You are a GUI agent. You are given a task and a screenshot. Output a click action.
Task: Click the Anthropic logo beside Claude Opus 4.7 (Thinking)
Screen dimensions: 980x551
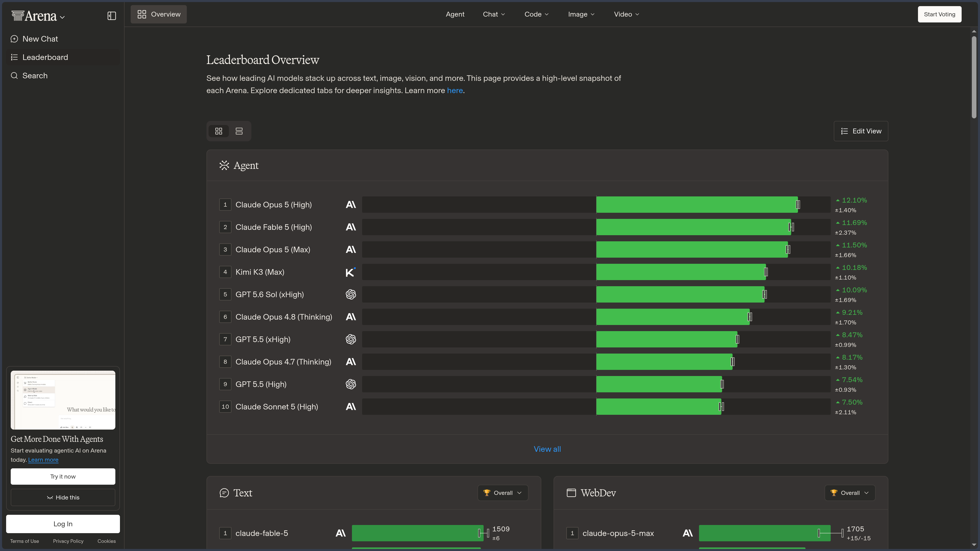pyautogui.click(x=351, y=362)
